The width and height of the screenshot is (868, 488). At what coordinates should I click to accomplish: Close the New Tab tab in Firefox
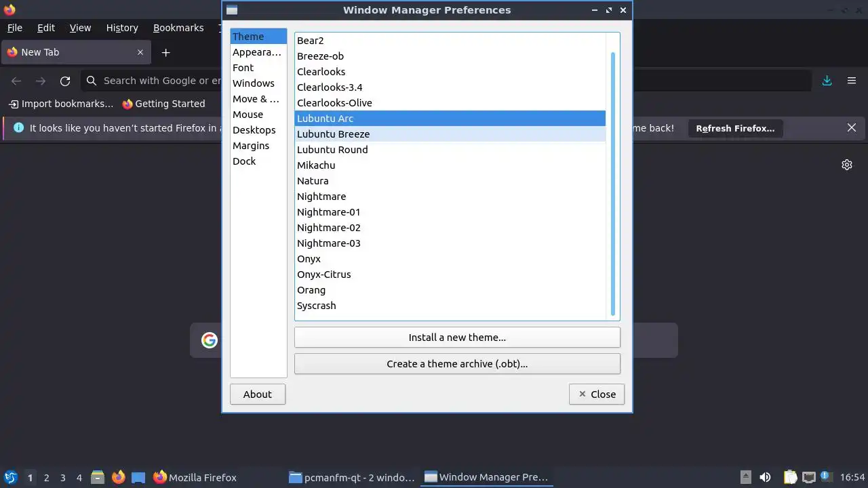click(x=140, y=52)
